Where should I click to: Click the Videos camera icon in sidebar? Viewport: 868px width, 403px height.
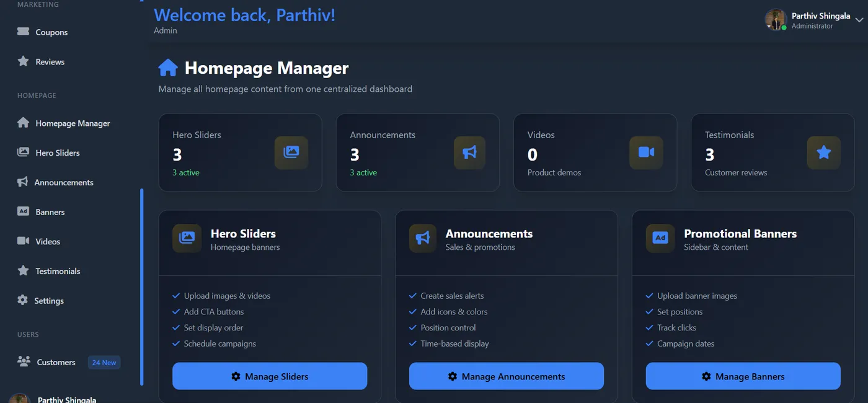23,241
